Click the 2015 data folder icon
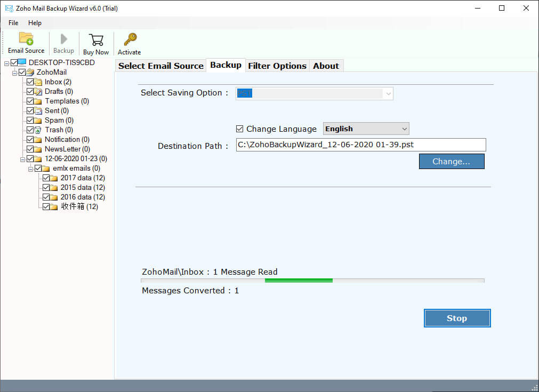The height and width of the screenshot is (392, 539). pyautogui.click(x=54, y=188)
